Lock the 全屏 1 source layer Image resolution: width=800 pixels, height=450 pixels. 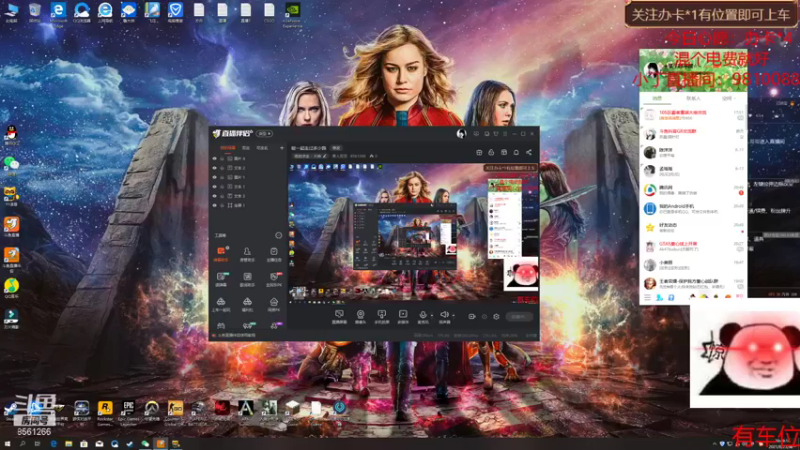222,205
